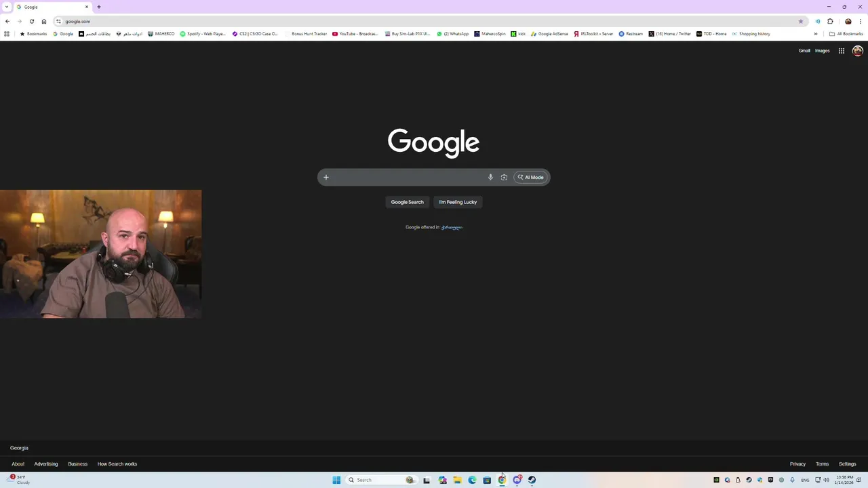Open the Gmail link
This screenshot has width=868, height=488.
tap(804, 51)
